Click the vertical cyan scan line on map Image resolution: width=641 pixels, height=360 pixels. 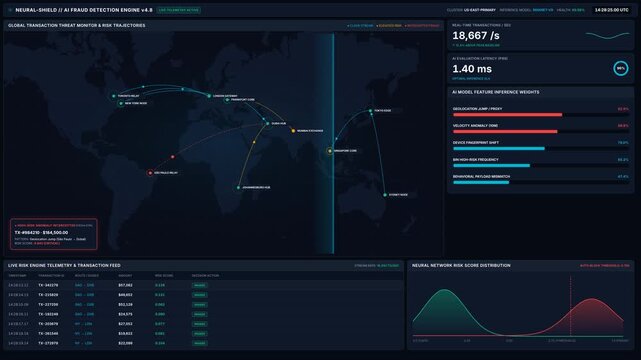coord(333,143)
